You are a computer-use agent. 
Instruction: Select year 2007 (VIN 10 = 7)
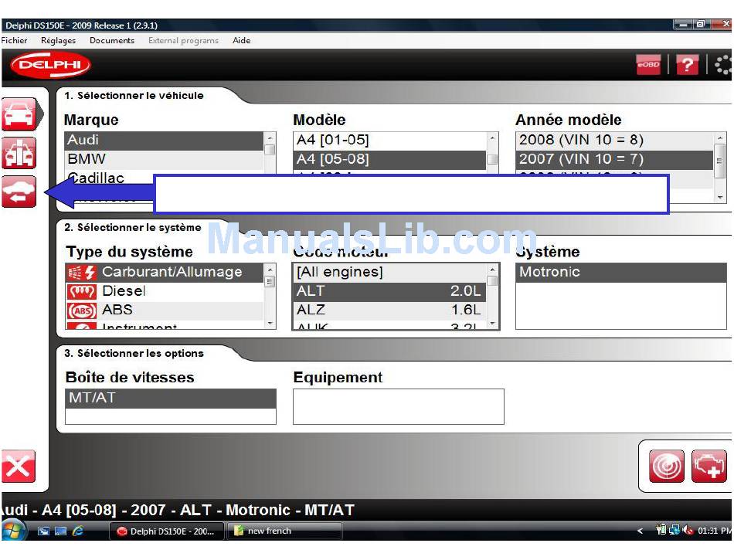coord(615,160)
